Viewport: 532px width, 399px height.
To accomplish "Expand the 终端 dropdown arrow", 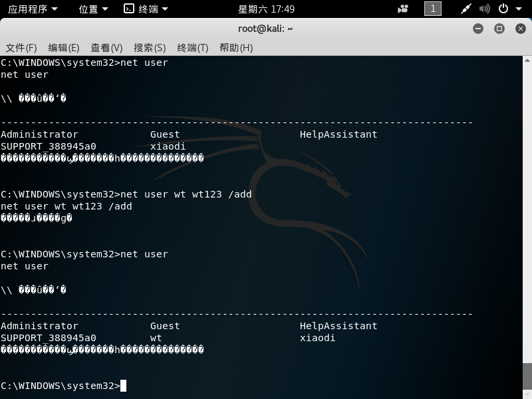I will coord(165,9).
